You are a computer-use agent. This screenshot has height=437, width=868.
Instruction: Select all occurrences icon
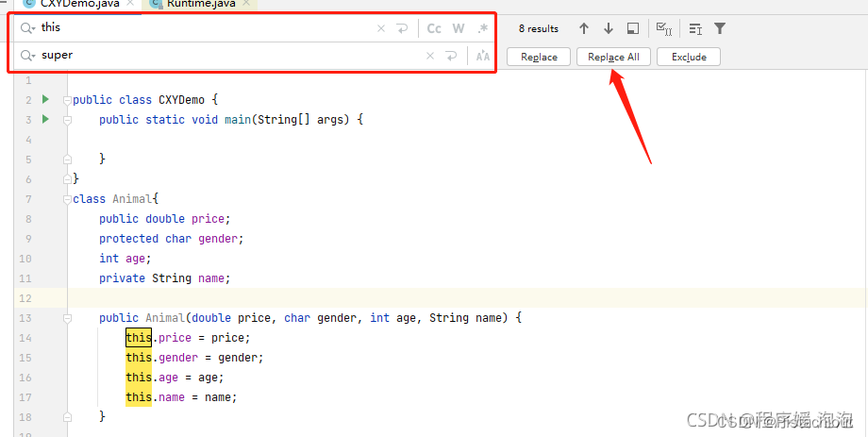[663, 29]
